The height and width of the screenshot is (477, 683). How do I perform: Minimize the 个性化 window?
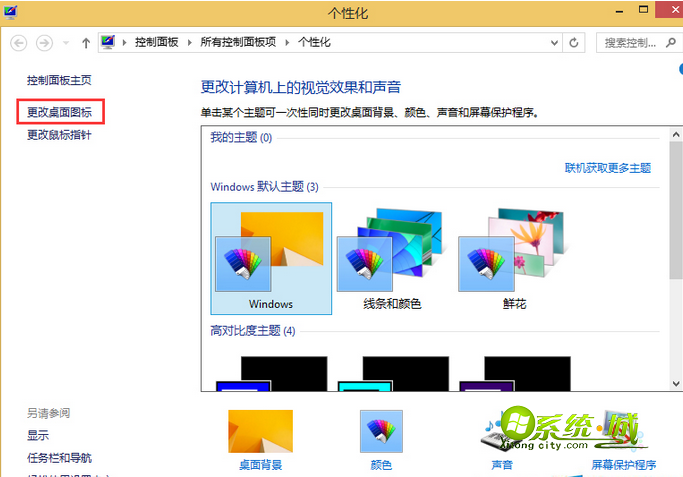coord(619,11)
